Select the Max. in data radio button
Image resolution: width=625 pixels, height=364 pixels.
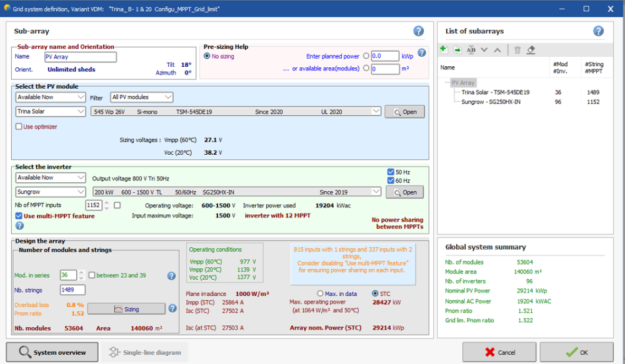pos(321,293)
